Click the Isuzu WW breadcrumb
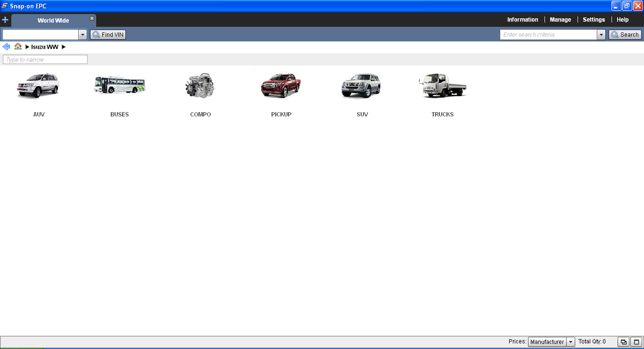Screen dimensions: 644x349 pyautogui.click(x=45, y=47)
